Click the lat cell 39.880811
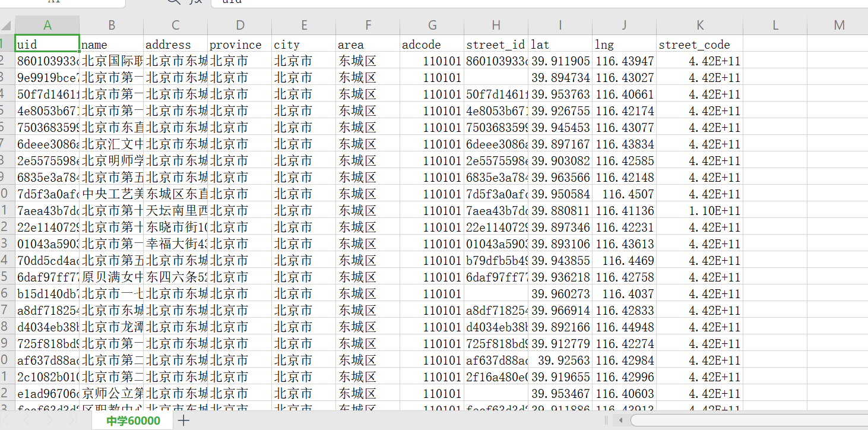868x430 pixels. pos(560,211)
